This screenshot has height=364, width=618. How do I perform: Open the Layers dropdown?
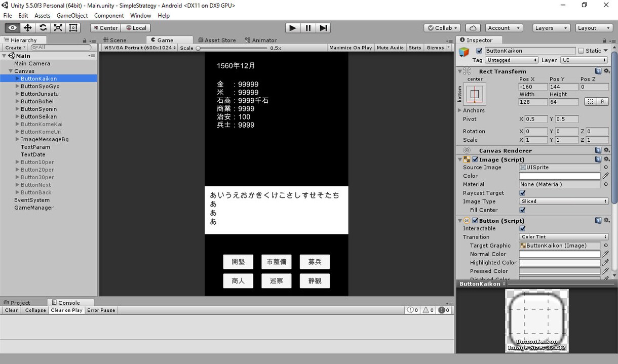(x=551, y=28)
